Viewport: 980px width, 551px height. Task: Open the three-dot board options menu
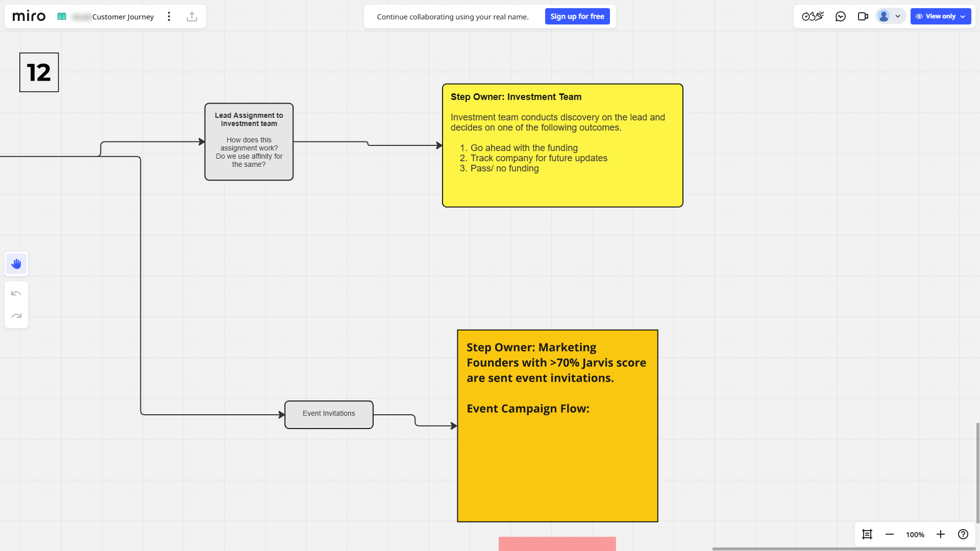169,16
